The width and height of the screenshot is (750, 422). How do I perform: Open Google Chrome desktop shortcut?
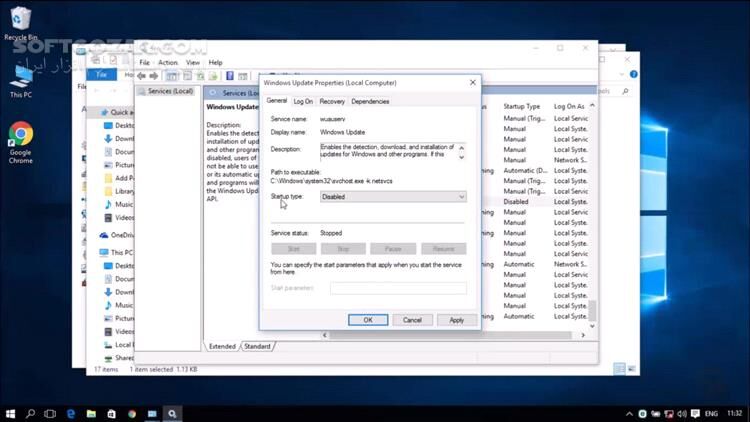pos(20,138)
